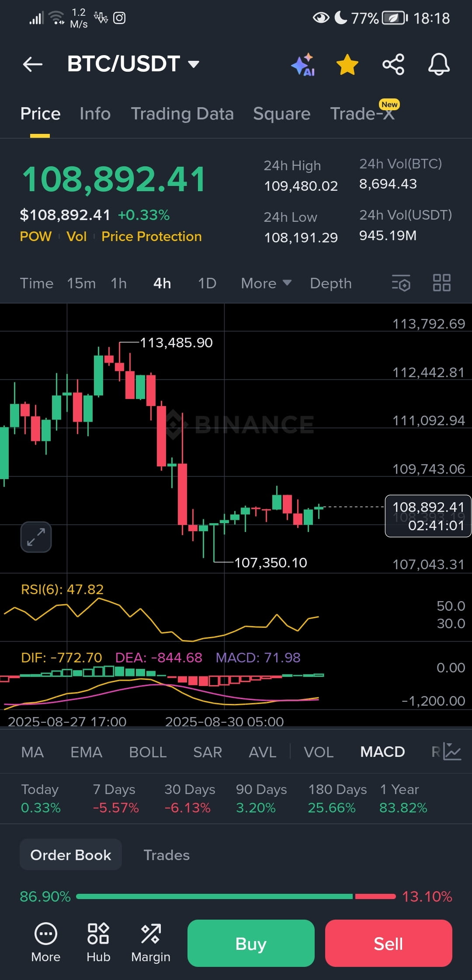Select the 15m interval
Image resolution: width=472 pixels, height=980 pixels.
coord(81,283)
